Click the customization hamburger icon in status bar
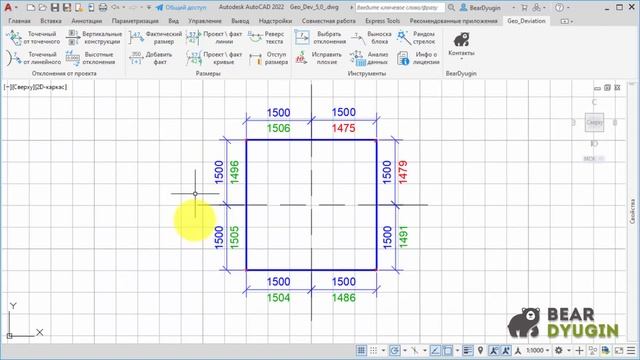The image size is (640, 360). tap(631, 350)
